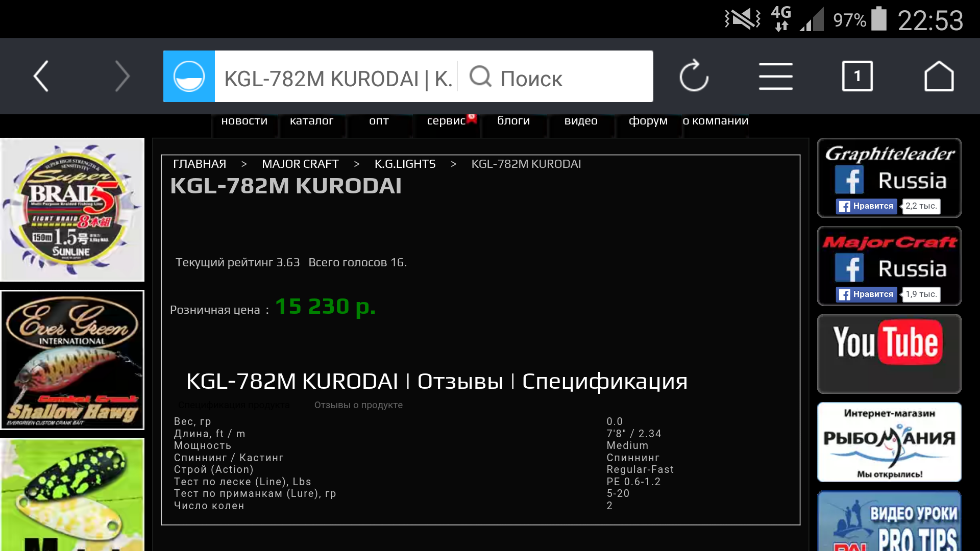The height and width of the screenshot is (551, 980).
Task: Switch to Отзывы о продукте tab
Action: pyautogui.click(x=358, y=405)
